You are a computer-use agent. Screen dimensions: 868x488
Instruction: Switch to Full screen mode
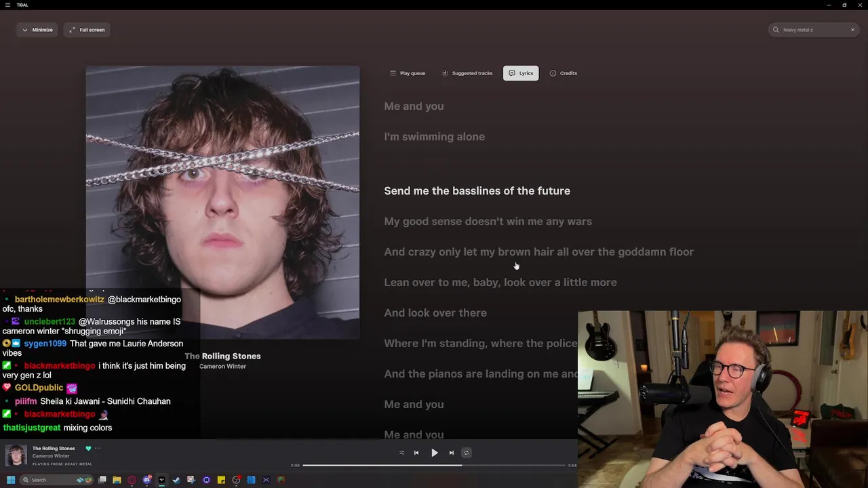(x=87, y=30)
